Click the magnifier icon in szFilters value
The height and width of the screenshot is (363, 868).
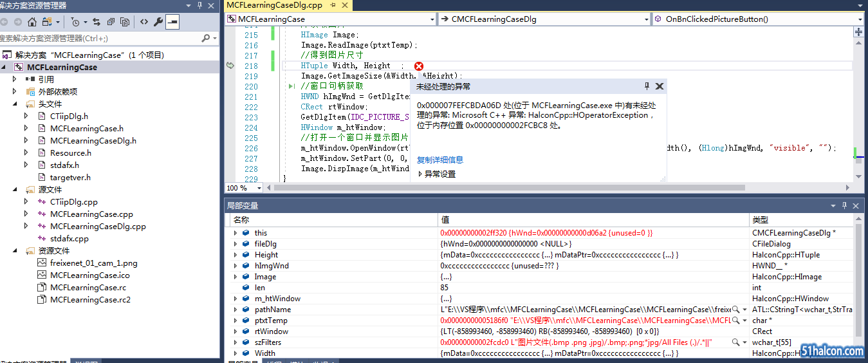click(735, 343)
